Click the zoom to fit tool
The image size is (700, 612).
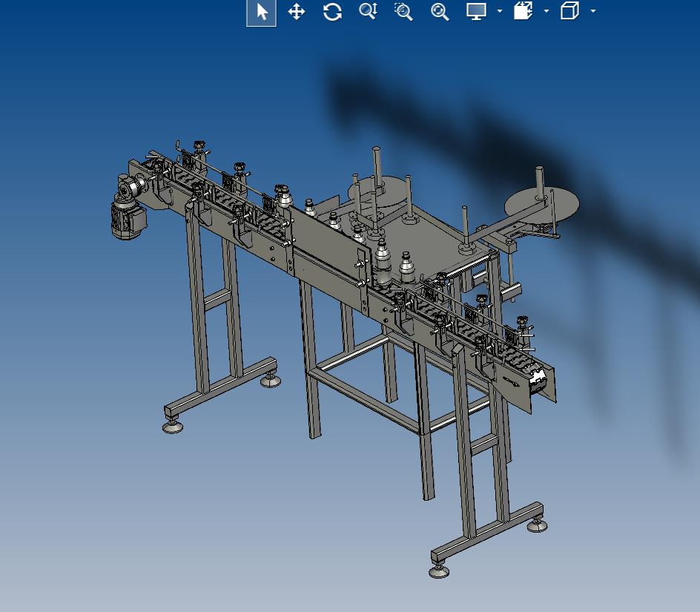pyautogui.click(x=440, y=12)
